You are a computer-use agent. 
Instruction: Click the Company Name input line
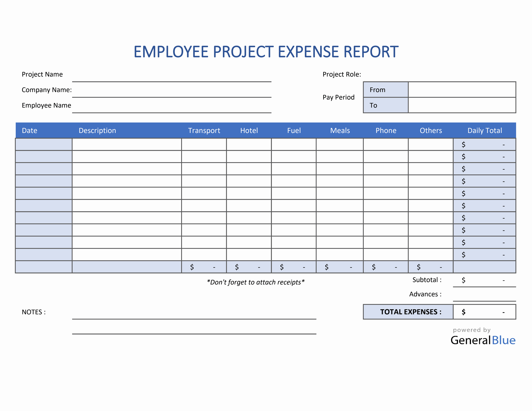pos(172,90)
